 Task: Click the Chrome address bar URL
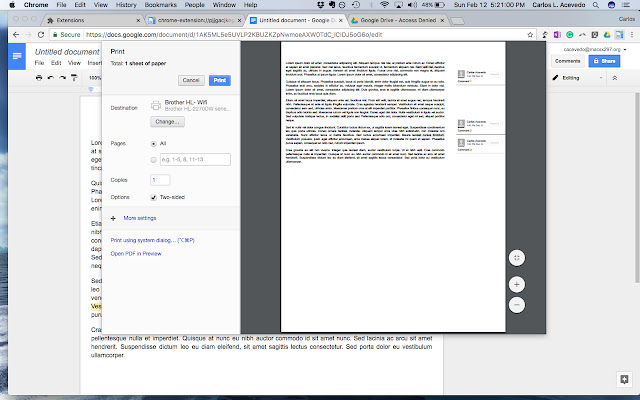click(x=233, y=35)
